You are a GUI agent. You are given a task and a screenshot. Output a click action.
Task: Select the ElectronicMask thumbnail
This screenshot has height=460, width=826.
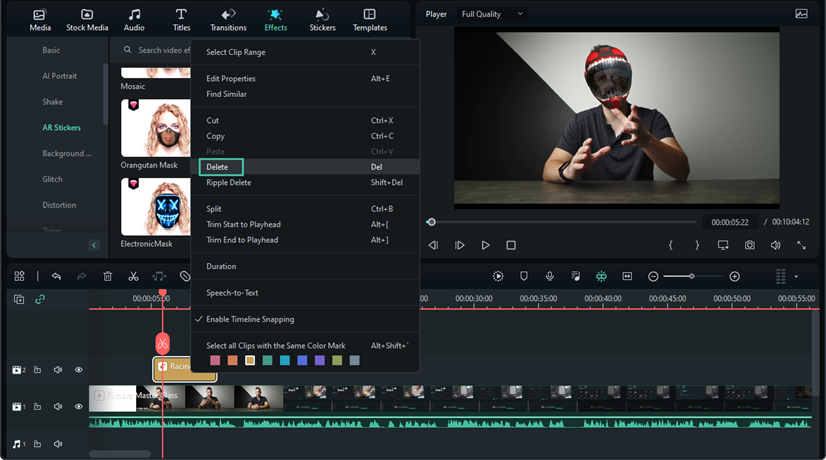click(x=155, y=207)
